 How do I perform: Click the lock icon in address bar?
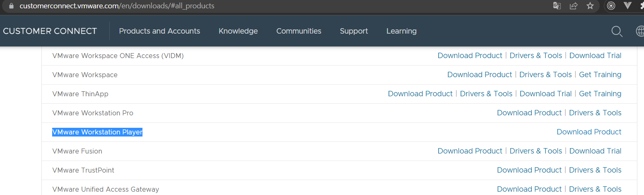11,6
